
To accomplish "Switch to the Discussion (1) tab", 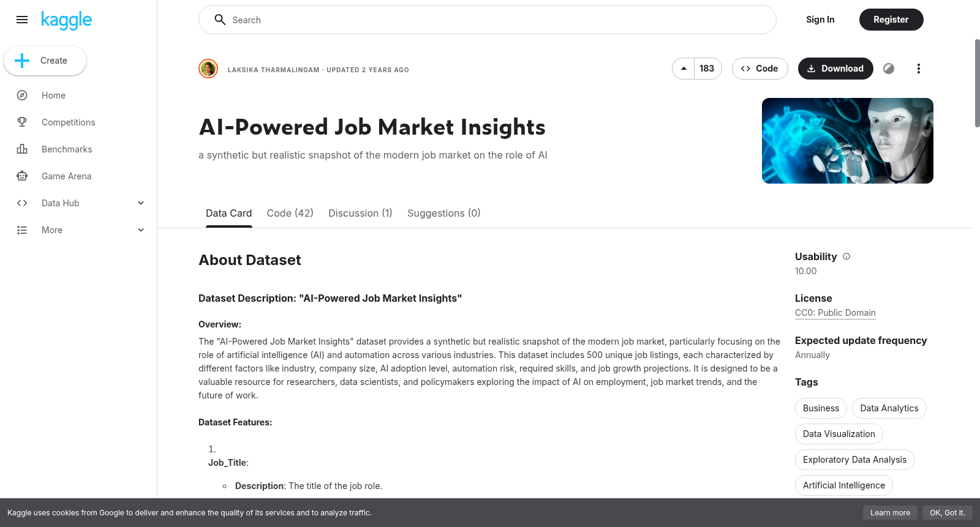I will pos(360,213).
